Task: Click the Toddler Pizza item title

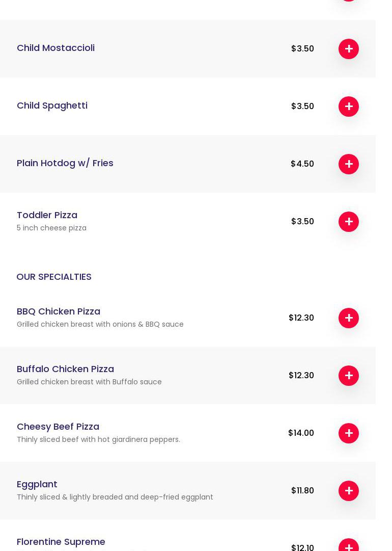Action: [47, 215]
